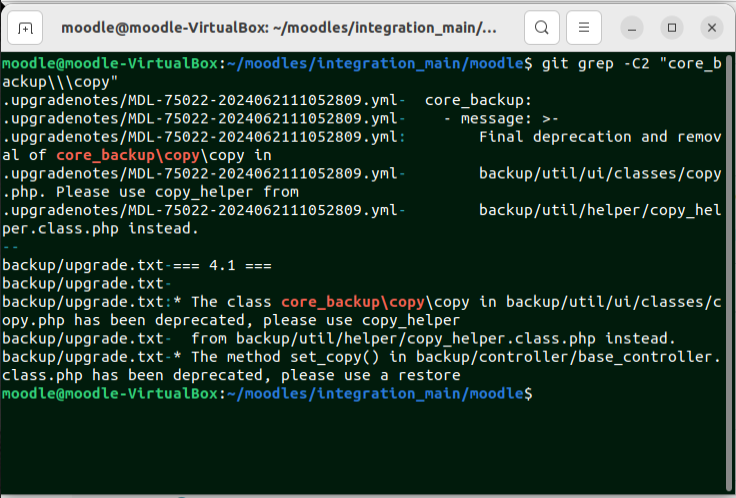Viewport: 736px width, 498px height.
Task: Click 'Final deprecation and remov' text
Action: coord(600,137)
